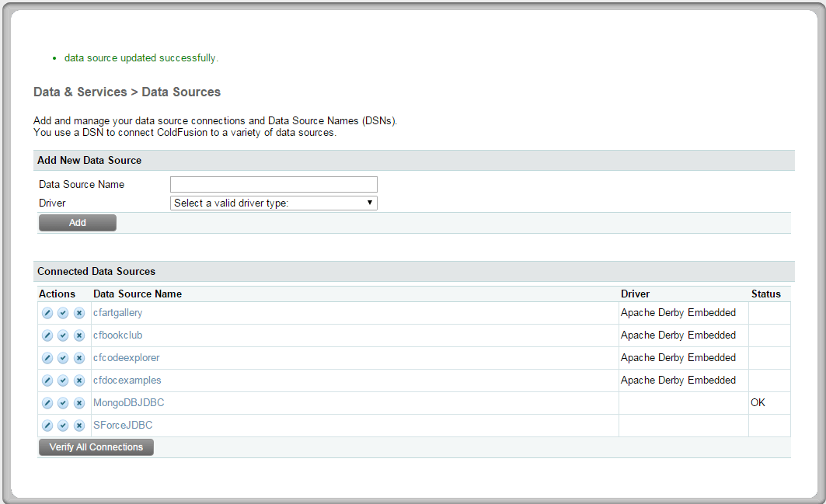Open the cfartgallery data source link
Viewport: 826px width, 504px height.
[118, 313]
